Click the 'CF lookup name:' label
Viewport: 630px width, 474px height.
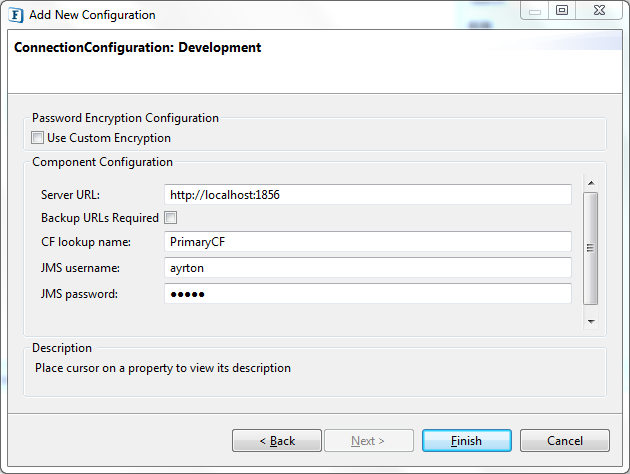86,242
